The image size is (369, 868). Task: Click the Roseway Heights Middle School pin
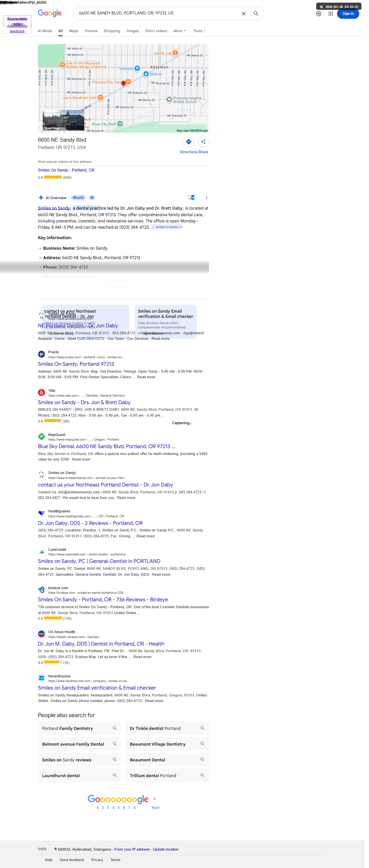[x=169, y=99]
